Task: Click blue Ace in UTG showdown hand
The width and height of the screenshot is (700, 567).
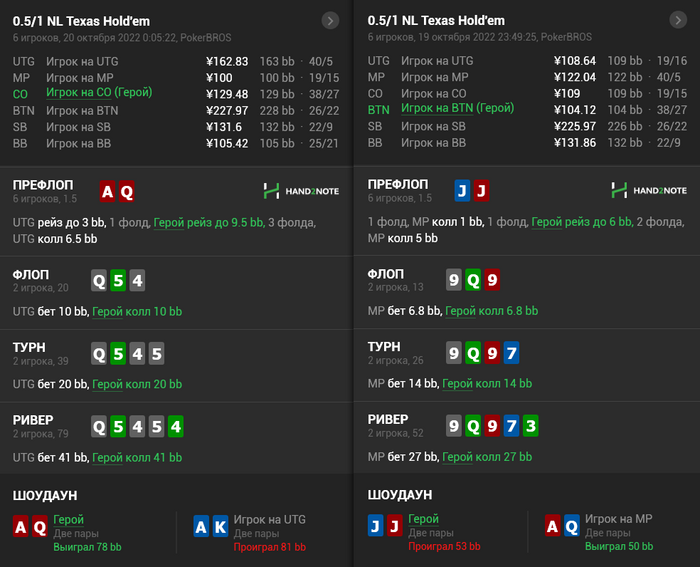Action: pyautogui.click(x=201, y=526)
